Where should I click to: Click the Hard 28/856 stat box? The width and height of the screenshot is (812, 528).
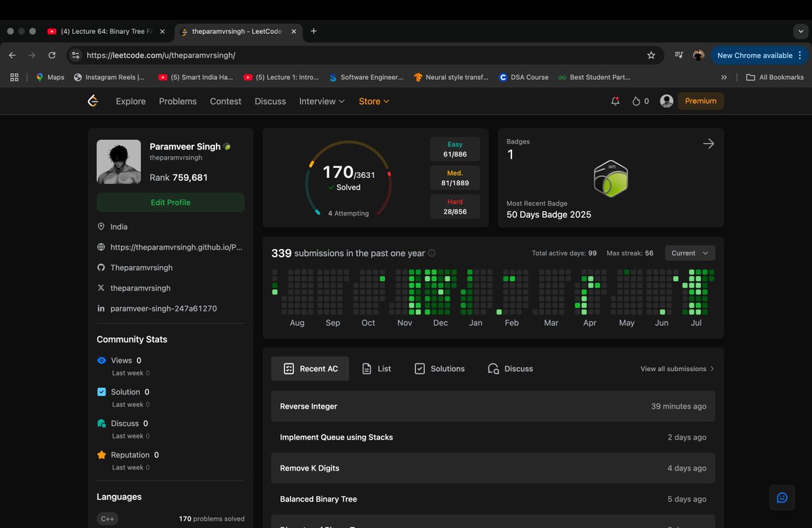point(455,206)
